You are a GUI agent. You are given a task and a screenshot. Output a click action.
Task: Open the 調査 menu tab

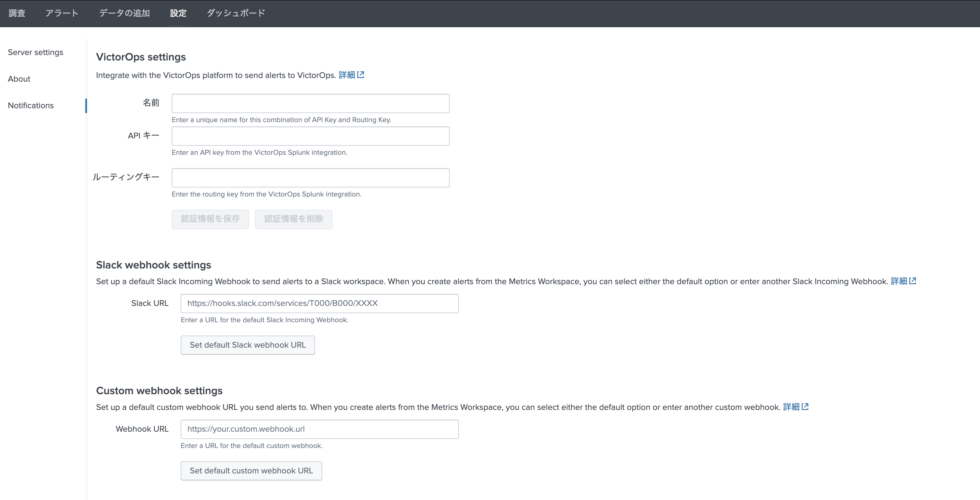[x=17, y=13]
